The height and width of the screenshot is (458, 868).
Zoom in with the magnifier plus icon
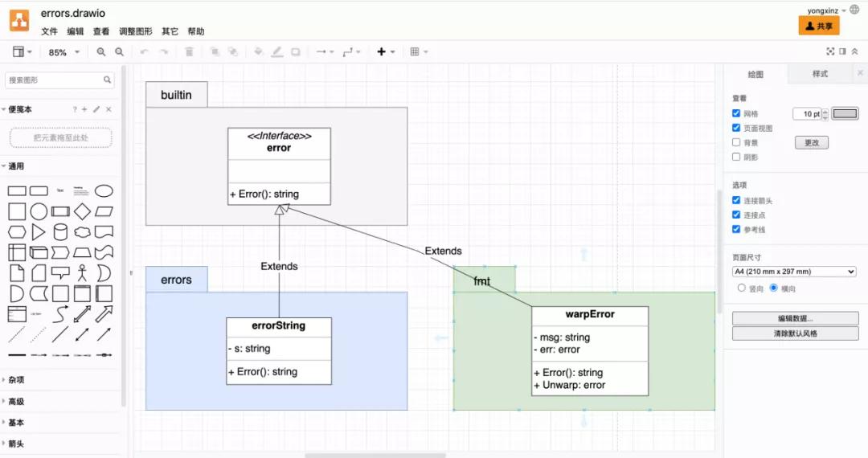(100, 51)
